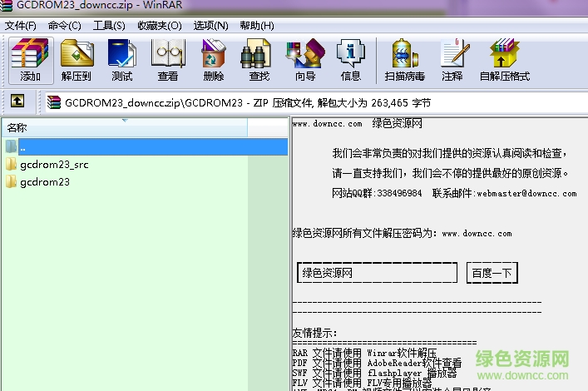Click the Add (添加) toolbar icon
The image size is (588, 391).
(x=31, y=60)
